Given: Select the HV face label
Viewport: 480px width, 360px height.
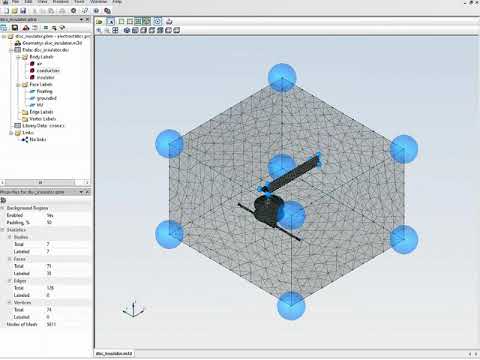Looking at the screenshot, I should tap(40, 105).
